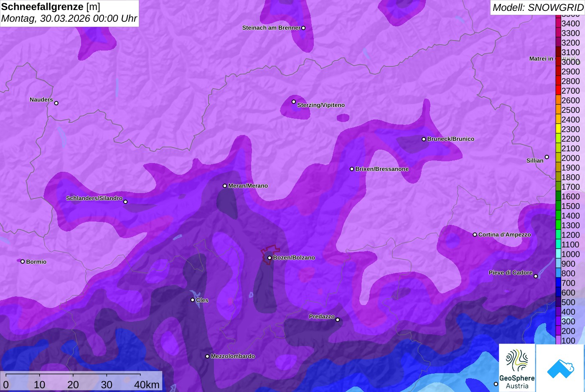Image resolution: width=585 pixels, height=392 pixels.
Task: Select the Schlanders/Silandro marker dot
Action: [x=125, y=202]
